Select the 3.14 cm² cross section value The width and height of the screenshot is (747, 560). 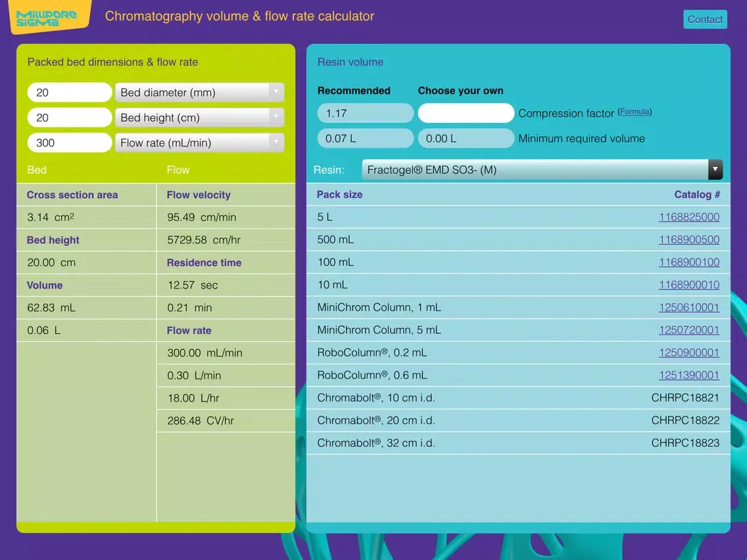click(51, 217)
